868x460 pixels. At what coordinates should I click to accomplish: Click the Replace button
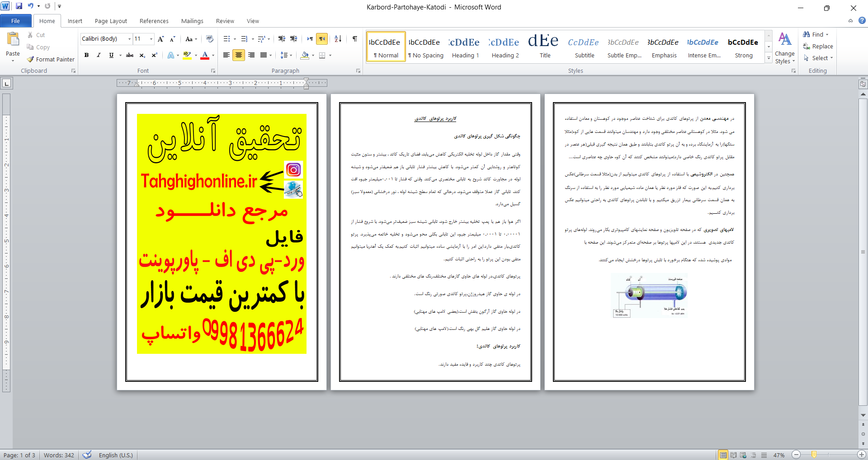pos(818,46)
